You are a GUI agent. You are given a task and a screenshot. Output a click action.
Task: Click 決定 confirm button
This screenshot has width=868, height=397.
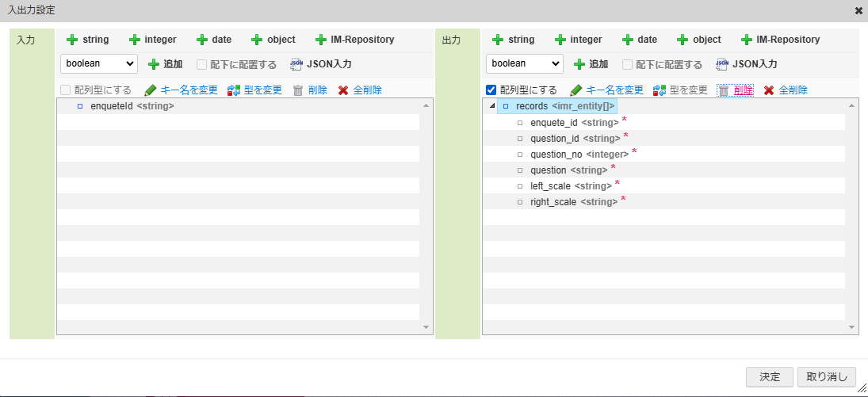tap(770, 377)
